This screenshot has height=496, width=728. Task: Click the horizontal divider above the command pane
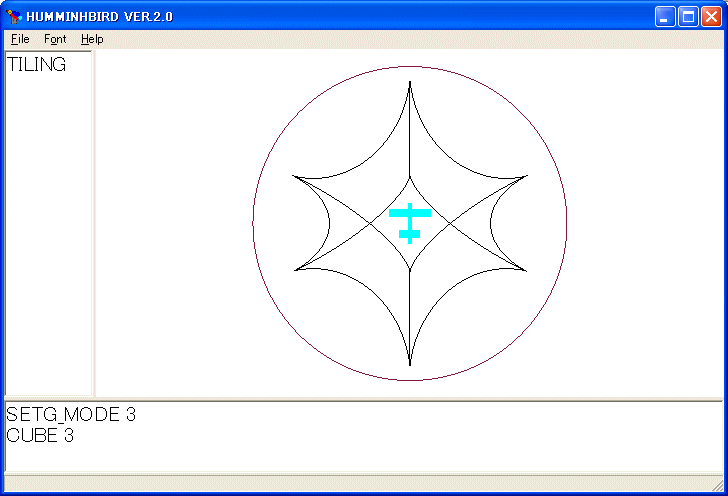[x=364, y=399]
